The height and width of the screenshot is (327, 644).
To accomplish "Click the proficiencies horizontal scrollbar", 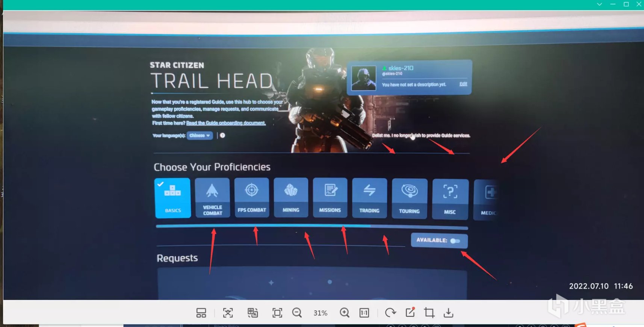I will (312, 227).
